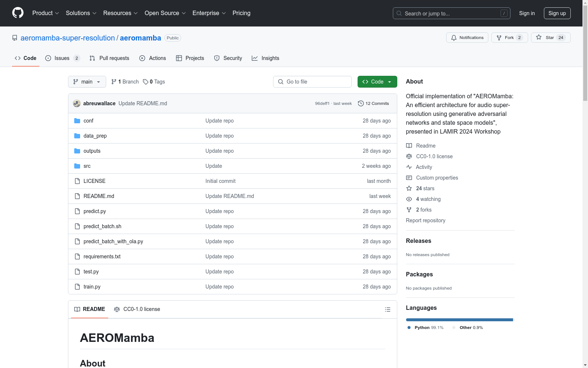Click the fork icon beside 2 forks
This screenshot has width=588, height=368.
[x=409, y=210]
